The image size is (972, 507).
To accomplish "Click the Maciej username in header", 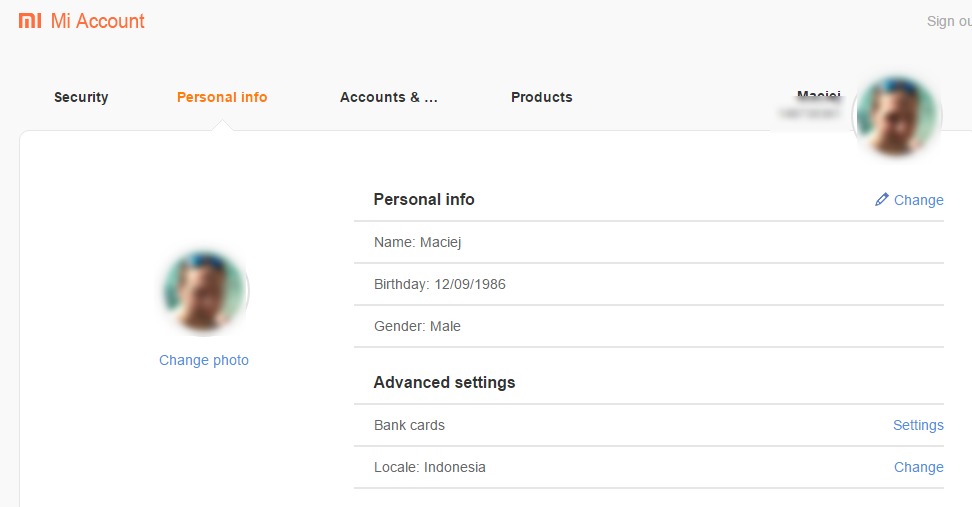I will (x=818, y=96).
